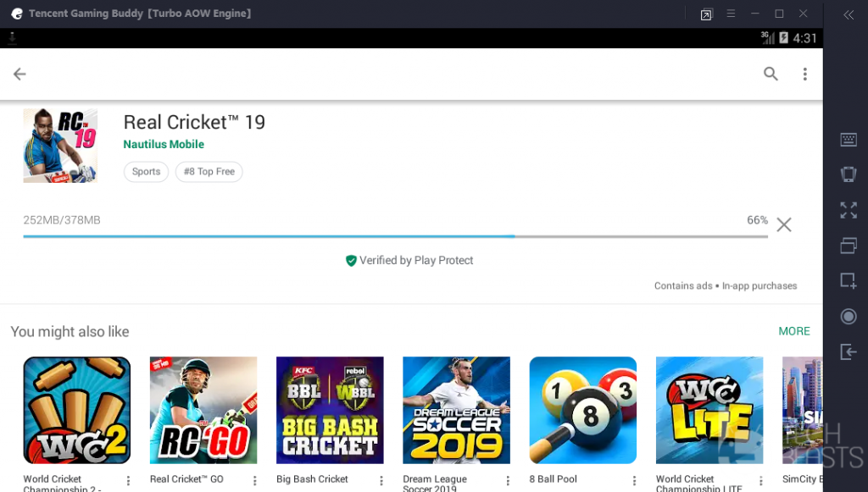Go back with the Play Store arrow

click(19, 74)
